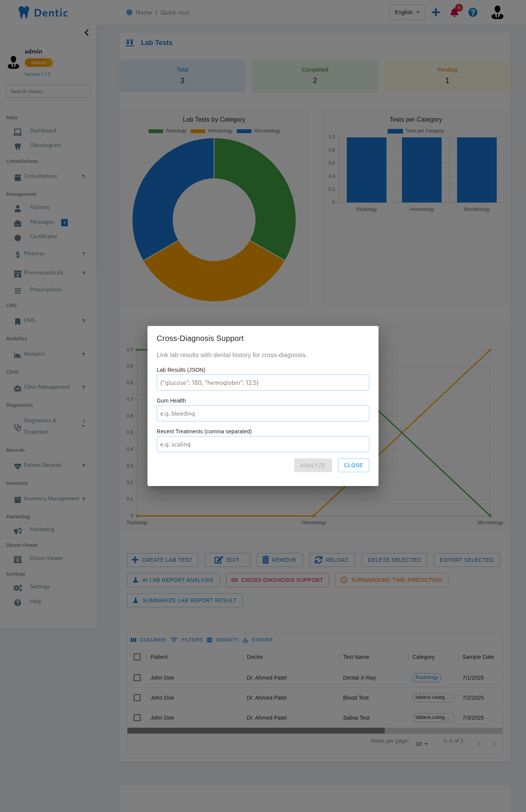This screenshot has height=812, width=526.
Task: Click the notification bell icon
Action: tap(454, 13)
